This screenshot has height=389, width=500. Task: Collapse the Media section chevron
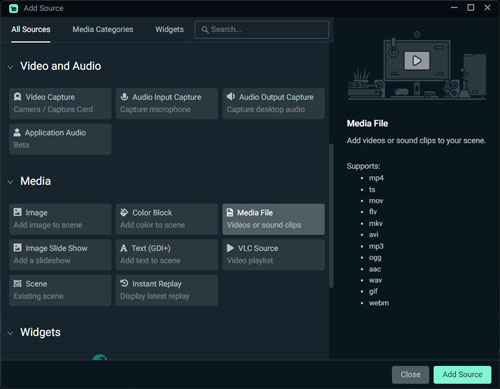[x=10, y=182]
